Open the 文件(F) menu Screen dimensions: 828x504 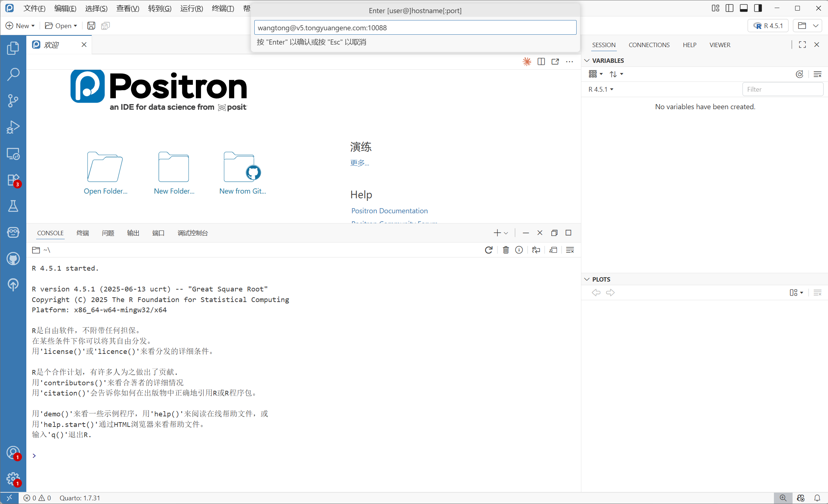coord(34,8)
